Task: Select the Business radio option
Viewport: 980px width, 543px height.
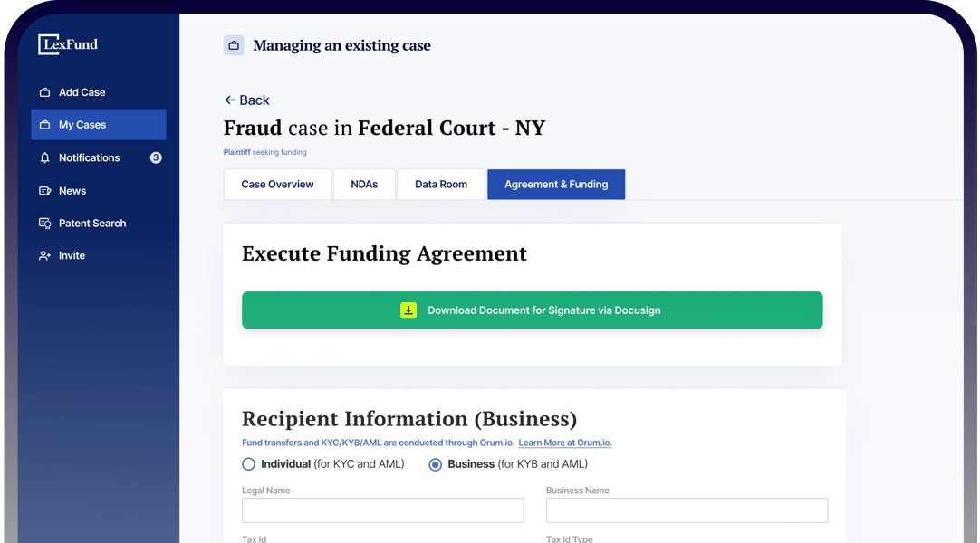Action: [436, 464]
